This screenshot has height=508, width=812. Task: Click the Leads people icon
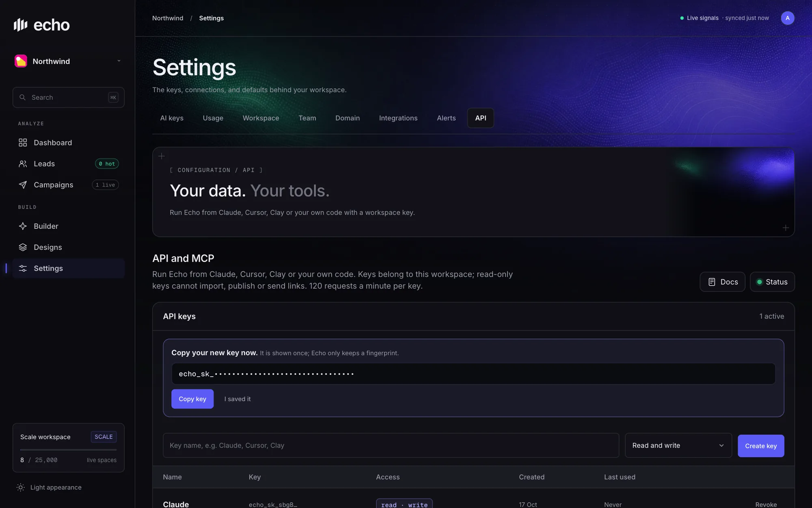(23, 164)
